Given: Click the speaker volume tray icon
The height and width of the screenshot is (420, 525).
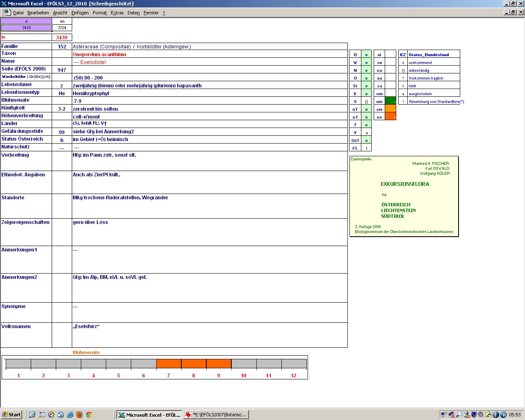Looking at the screenshot, I should tap(481, 415).
